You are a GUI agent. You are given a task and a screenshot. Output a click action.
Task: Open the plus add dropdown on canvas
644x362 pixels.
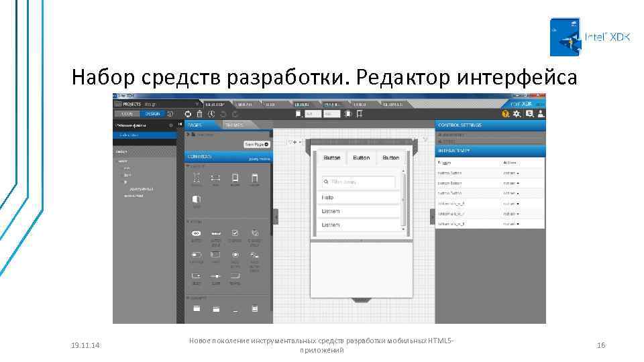point(295,142)
